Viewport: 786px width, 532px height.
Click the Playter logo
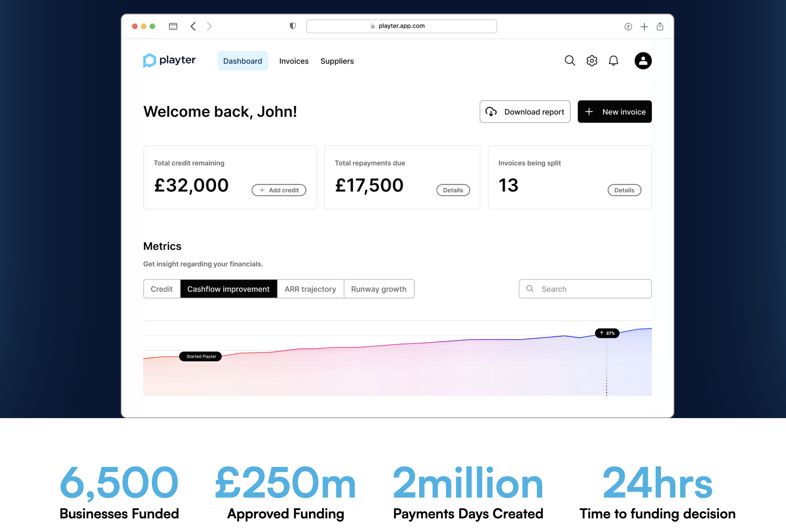(169, 61)
